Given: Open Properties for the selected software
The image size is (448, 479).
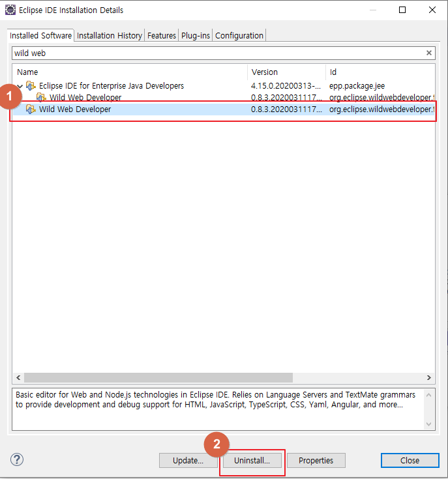Looking at the screenshot, I should point(316,460).
